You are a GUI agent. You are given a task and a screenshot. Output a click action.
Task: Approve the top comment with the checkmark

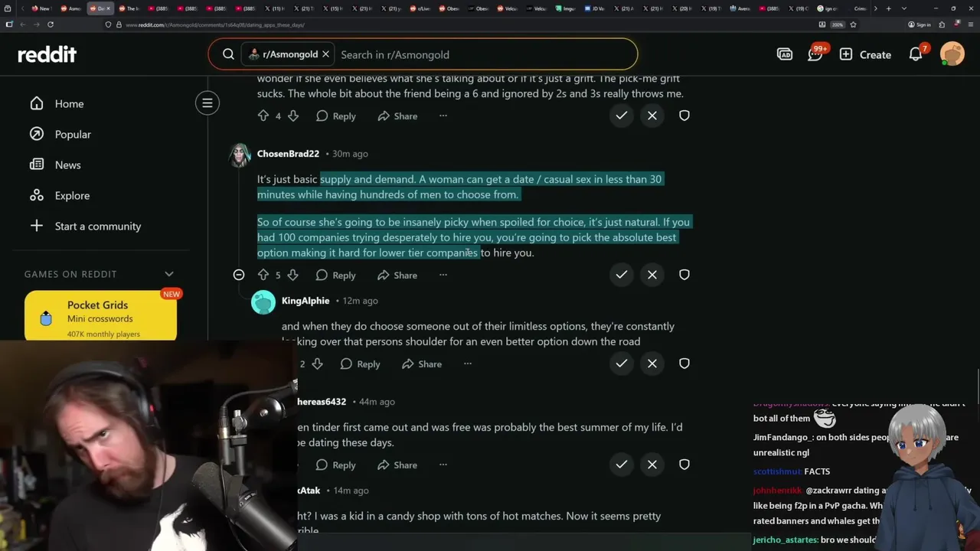[622, 116]
